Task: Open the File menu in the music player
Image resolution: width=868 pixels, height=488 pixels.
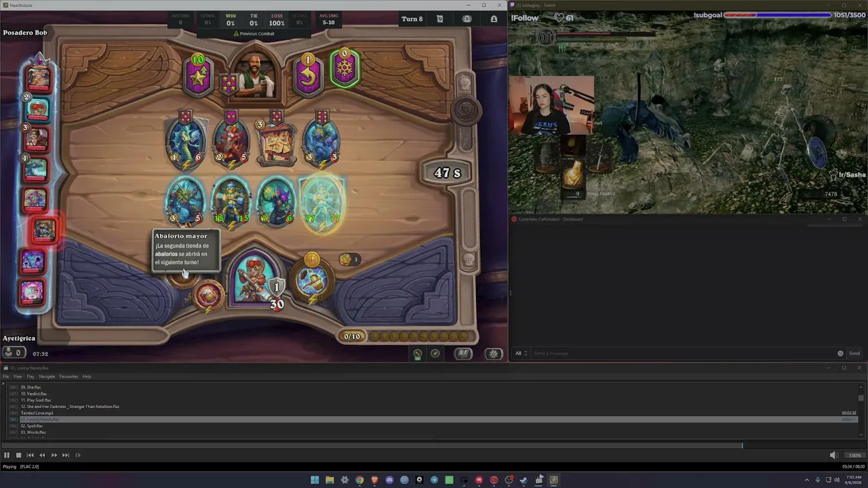Action: click(x=6, y=376)
